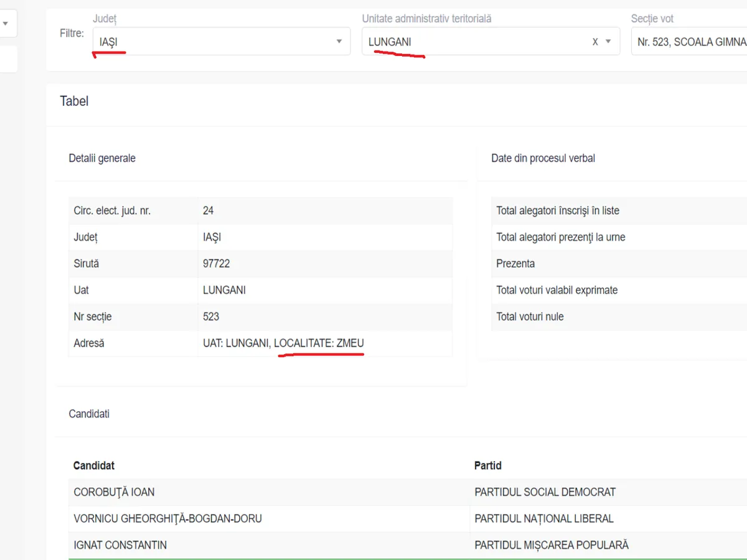The image size is (747, 560).
Task: Click the small arrow in the left sidebar
Action: point(6,24)
